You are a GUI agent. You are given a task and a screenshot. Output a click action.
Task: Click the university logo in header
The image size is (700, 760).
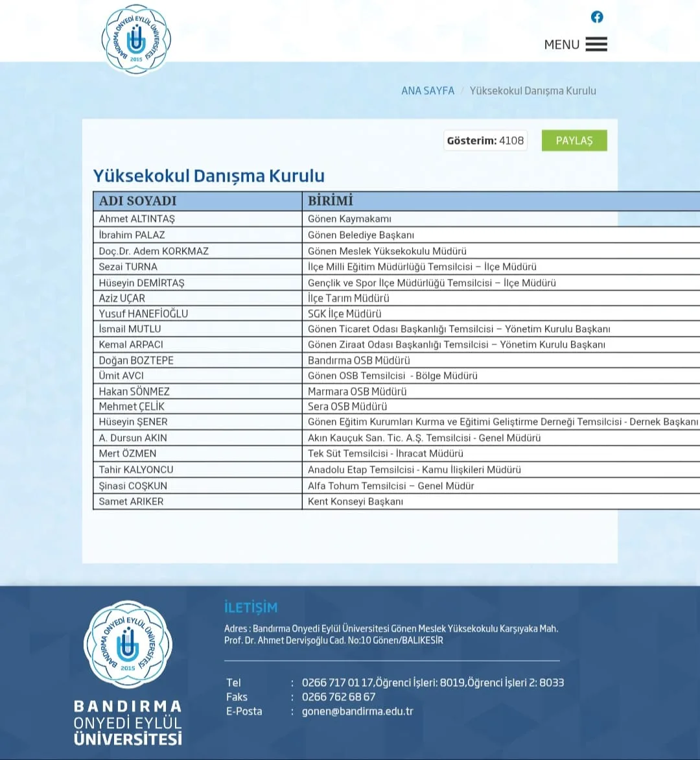pyautogui.click(x=136, y=40)
